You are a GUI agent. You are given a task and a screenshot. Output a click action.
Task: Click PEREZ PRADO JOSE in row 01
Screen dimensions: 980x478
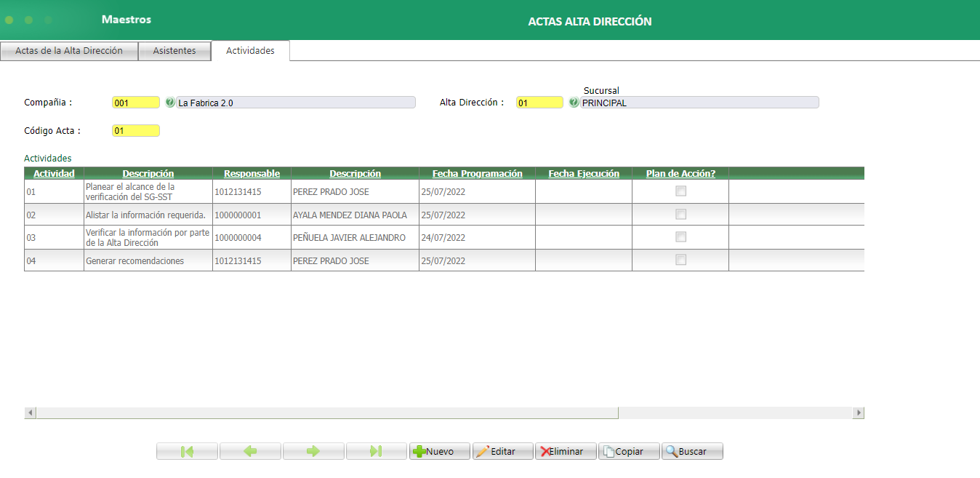(355, 191)
